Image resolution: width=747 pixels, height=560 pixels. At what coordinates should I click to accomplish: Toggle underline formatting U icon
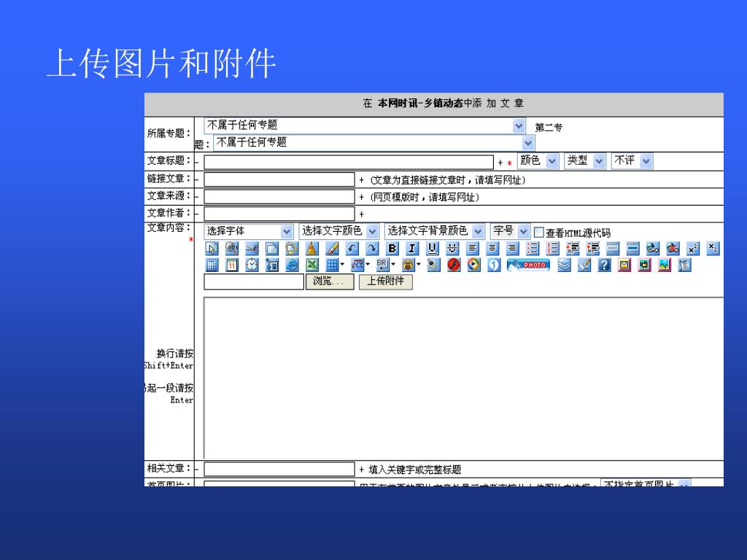tap(432, 248)
